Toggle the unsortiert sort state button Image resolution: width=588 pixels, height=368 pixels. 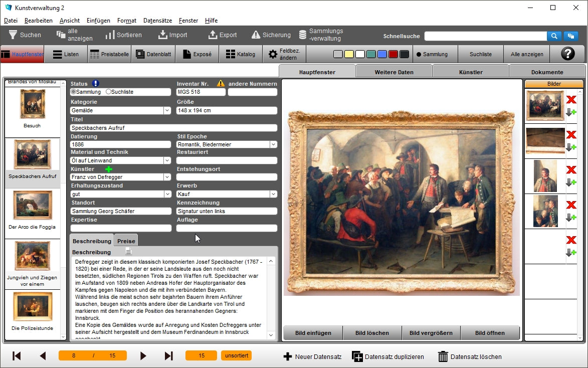(x=236, y=355)
